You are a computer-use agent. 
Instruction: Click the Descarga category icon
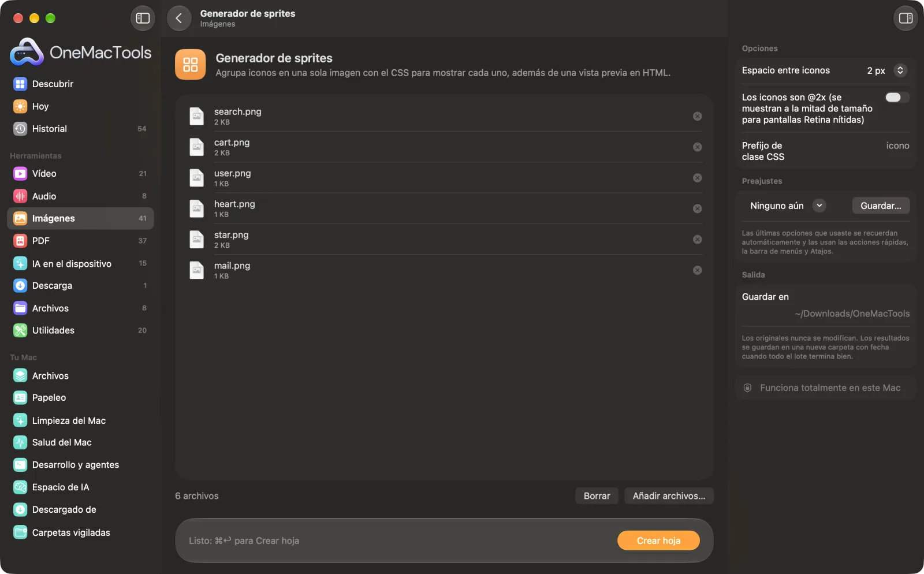pyautogui.click(x=20, y=286)
